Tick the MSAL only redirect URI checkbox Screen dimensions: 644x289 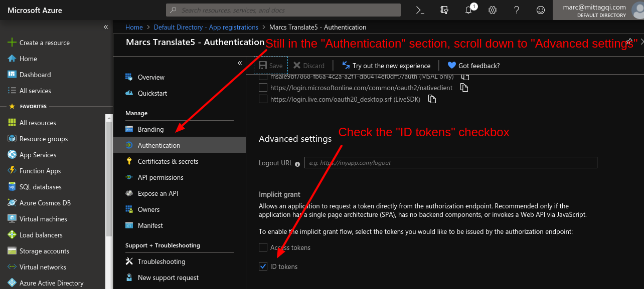(263, 77)
